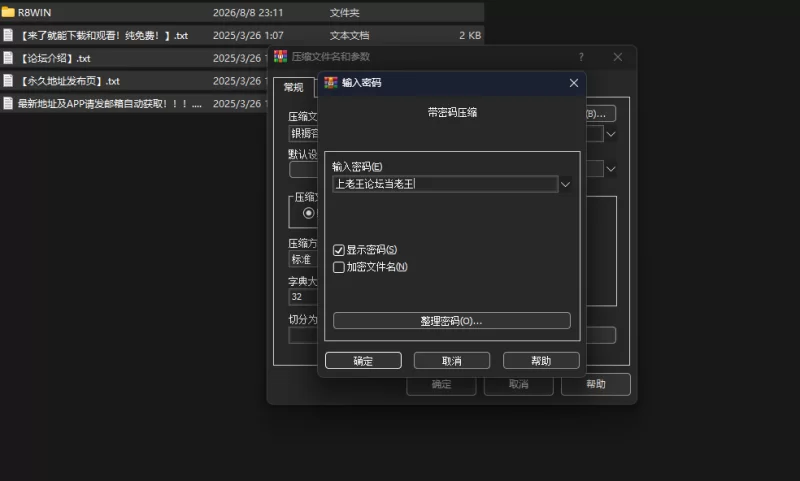Toggle the 显示密码(S) checkbox
Viewport: 800px width, 481px height.
pos(338,250)
